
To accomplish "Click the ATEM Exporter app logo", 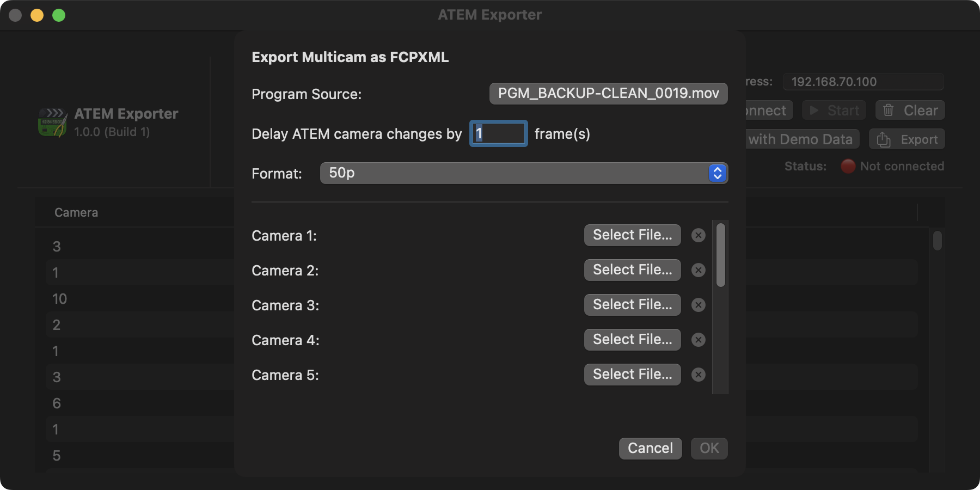I will tap(53, 122).
